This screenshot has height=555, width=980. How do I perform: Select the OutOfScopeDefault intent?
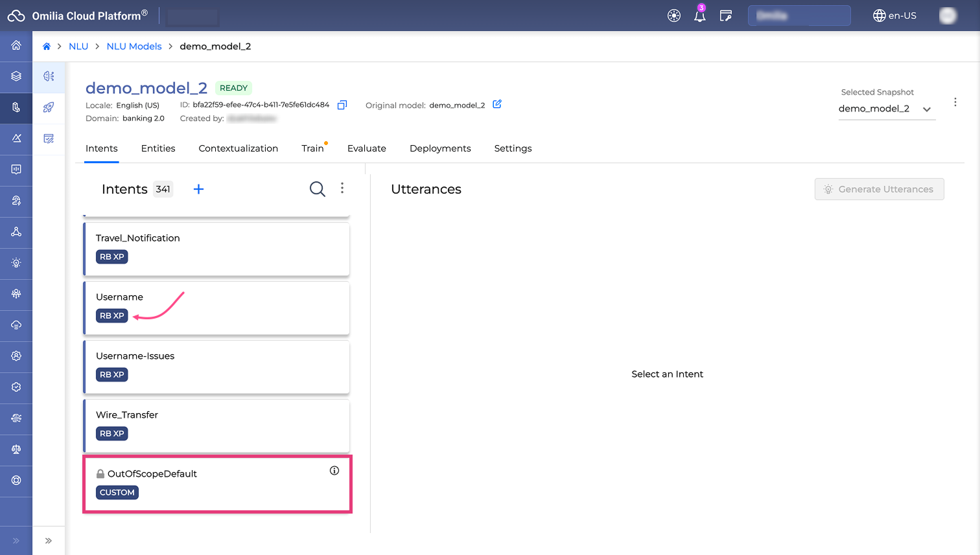pos(217,484)
